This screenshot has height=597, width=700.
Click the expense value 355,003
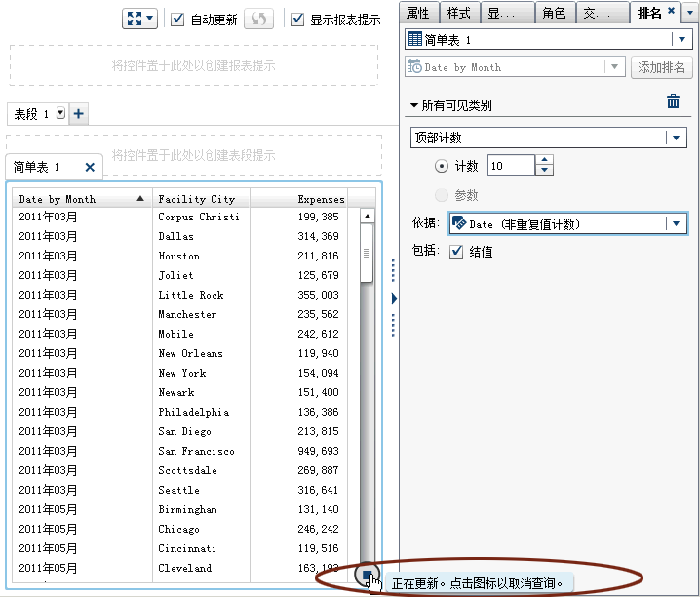(x=318, y=295)
